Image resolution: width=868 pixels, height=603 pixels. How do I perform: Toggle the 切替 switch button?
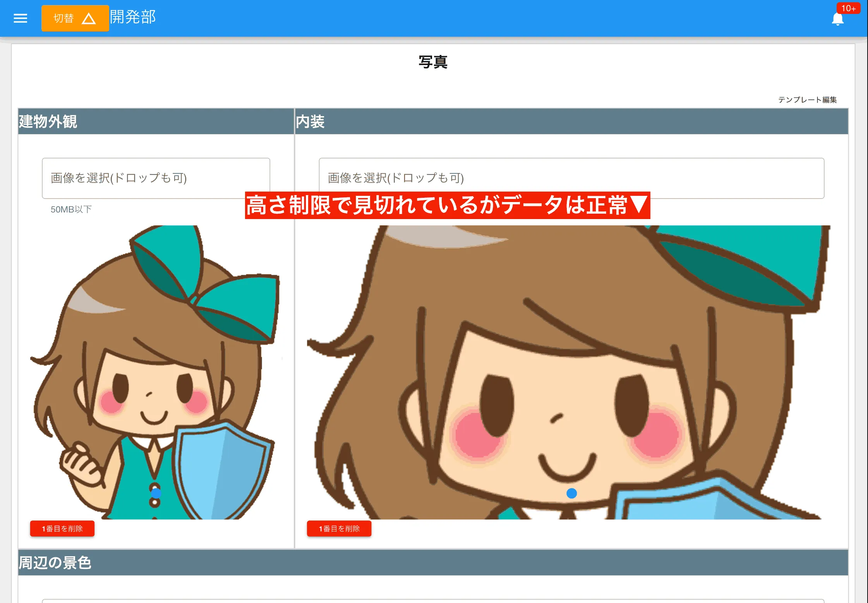75,18
